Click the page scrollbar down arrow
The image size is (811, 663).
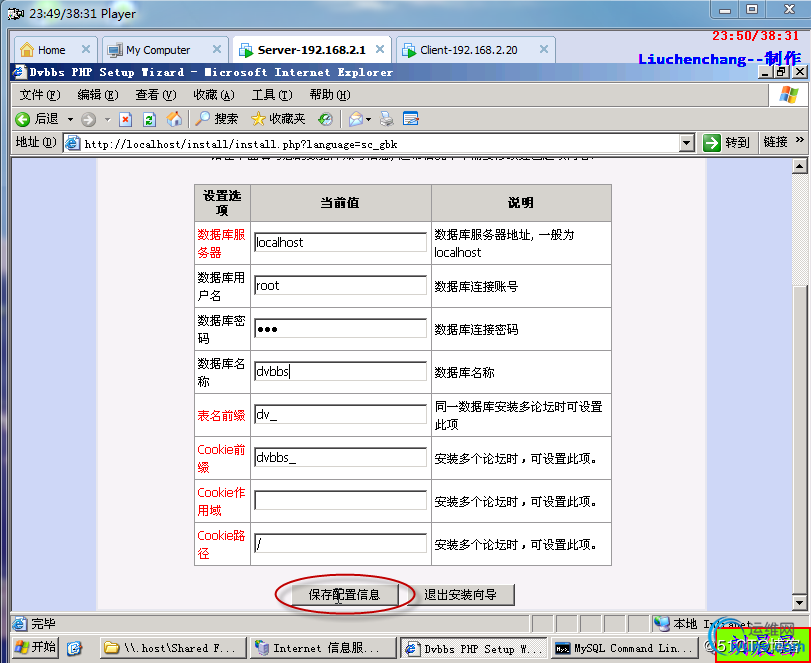[x=799, y=602]
